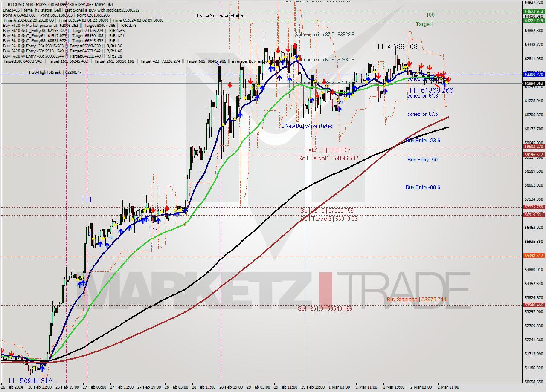Click the '1 Mar 03:00' time axis label
This screenshot has width=546, height=392.
pyautogui.click(x=339, y=387)
